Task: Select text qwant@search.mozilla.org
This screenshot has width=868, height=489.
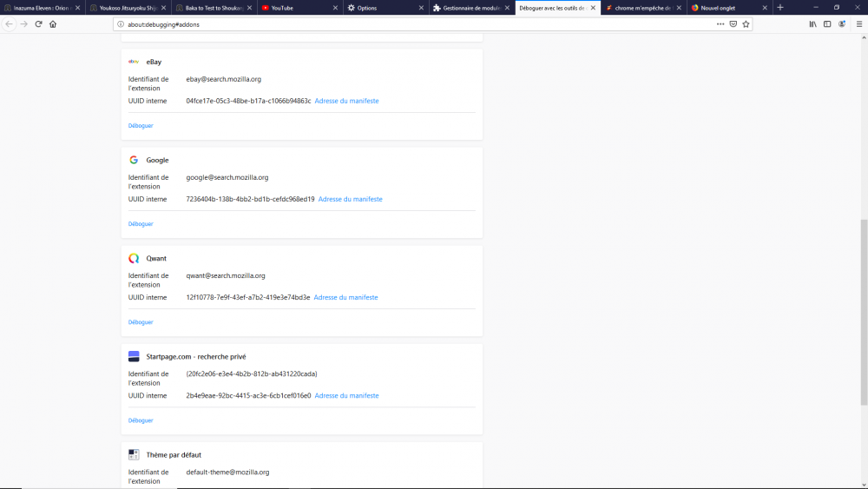Action: pyautogui.click(x=226, y=275)
